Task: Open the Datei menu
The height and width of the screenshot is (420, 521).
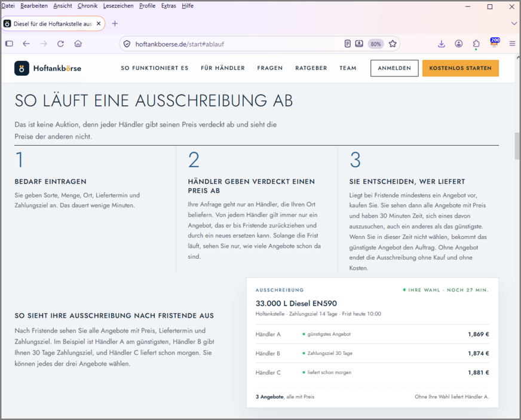Action: (8, 5)
